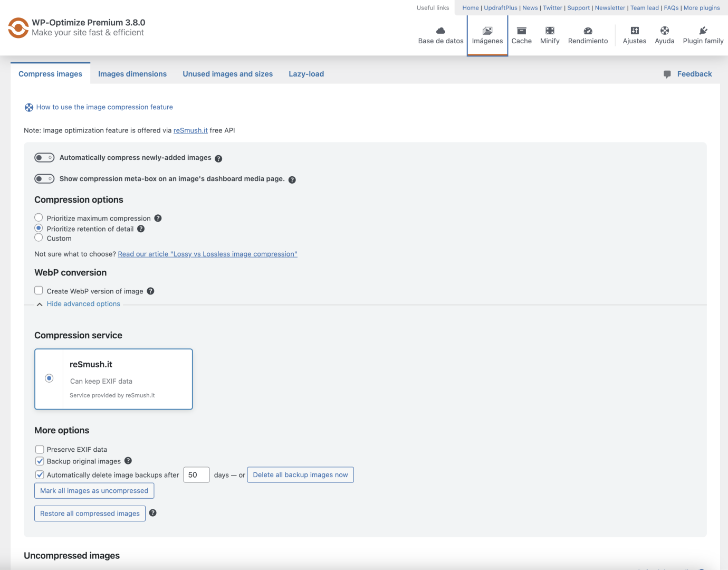The height and width of the screenshot is (570, 728).
Task: Open Cache menu item label
Action: coord(522,41)
